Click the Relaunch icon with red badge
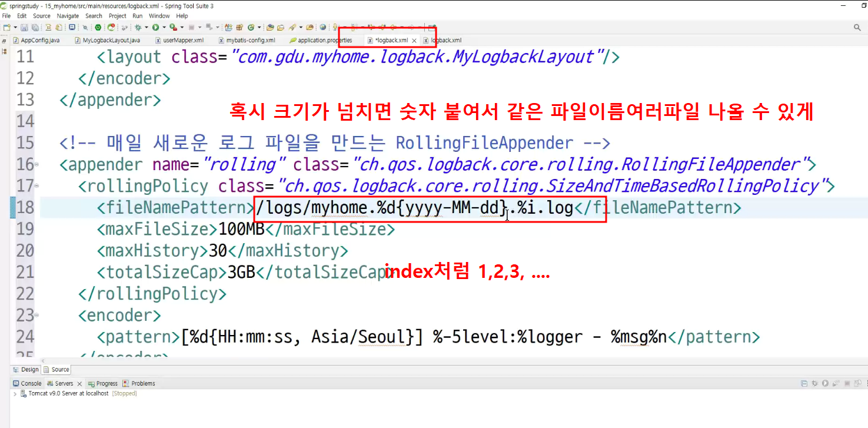The width and height of the screenshot is (868, 428). [111, 27]
